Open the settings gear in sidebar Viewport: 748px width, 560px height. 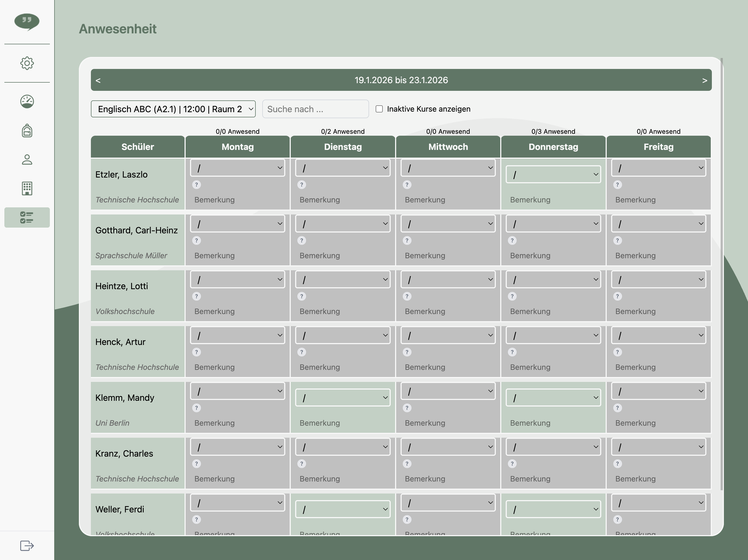(27, 63)
